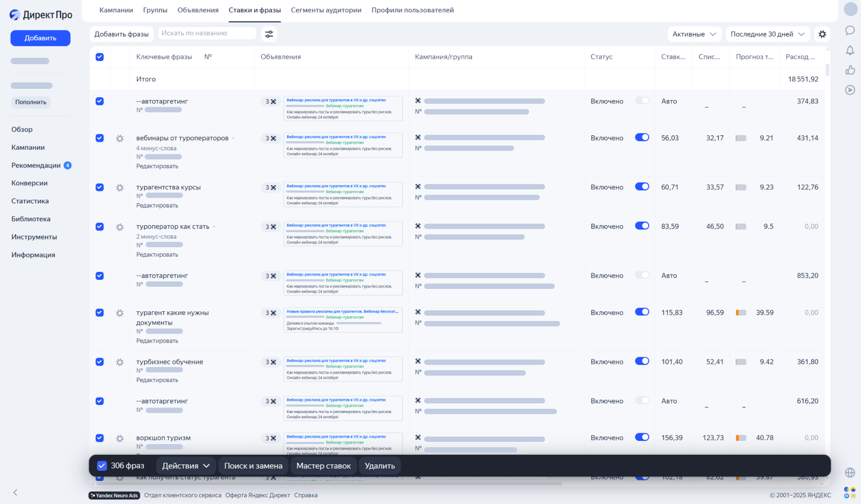Switch to the Кампании tab
861x504 pixels.
[x=116, y=10]
